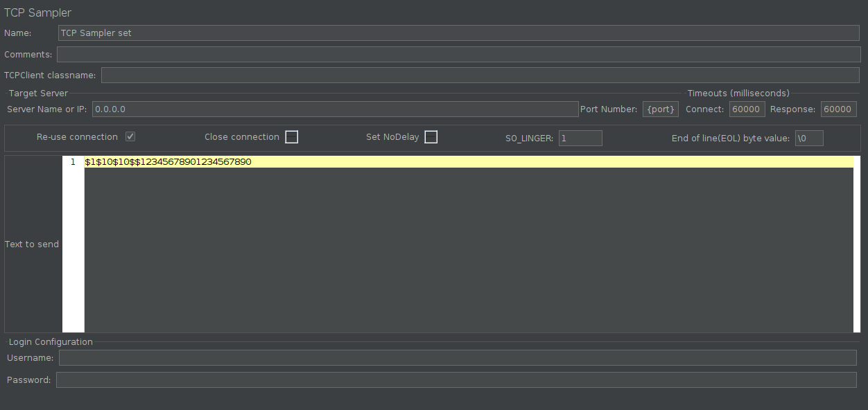This screenshot has height=410, width=868.
Task: Click the End of line byte value field
Action: (x=808, y=138)
